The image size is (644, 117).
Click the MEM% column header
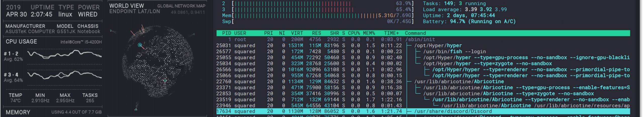[369, 33]
